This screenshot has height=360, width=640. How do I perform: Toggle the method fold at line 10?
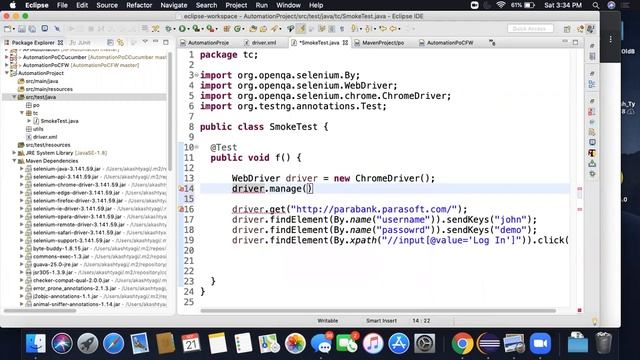[x=197, y=147]
